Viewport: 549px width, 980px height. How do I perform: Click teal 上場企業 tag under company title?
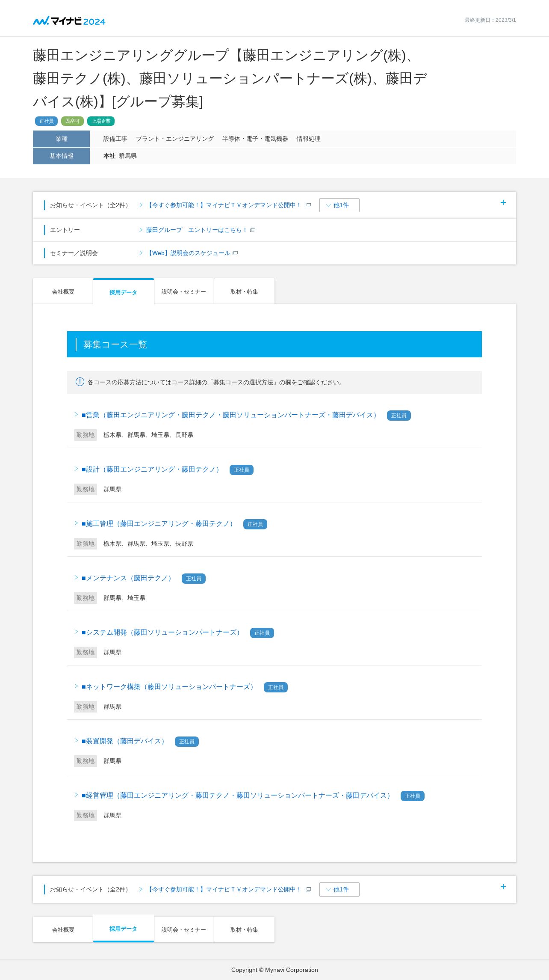[x=101, y=121]
